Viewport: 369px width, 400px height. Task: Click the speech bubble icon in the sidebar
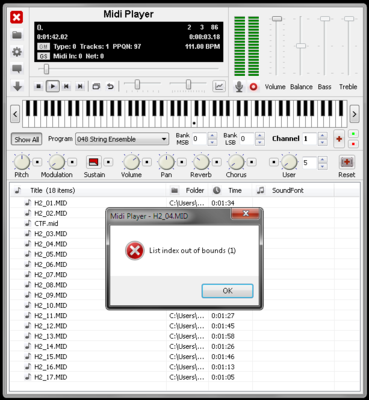click(17, 69)
